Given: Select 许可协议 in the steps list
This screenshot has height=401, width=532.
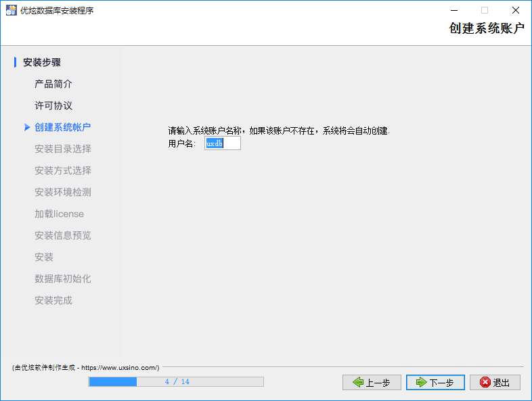Looking at the screenshot, I should tap(53, 105).
